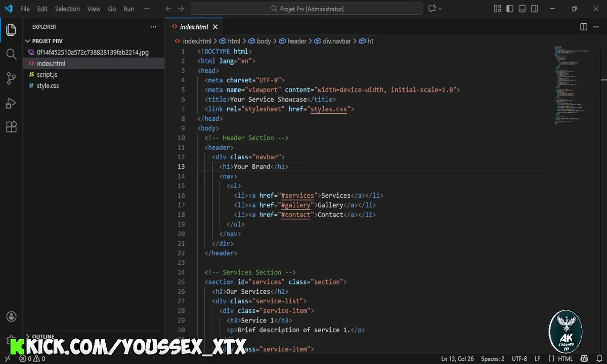This screenshot has height=364, width=607.
Task: Follow the #services href link
Action: (x=297, y=195)
